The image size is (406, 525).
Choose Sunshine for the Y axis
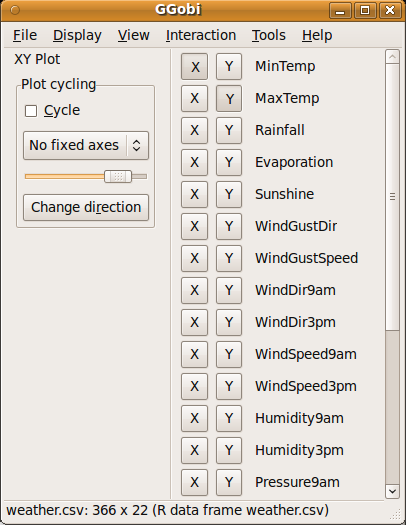pyautogui.click(x=229, y=194)
